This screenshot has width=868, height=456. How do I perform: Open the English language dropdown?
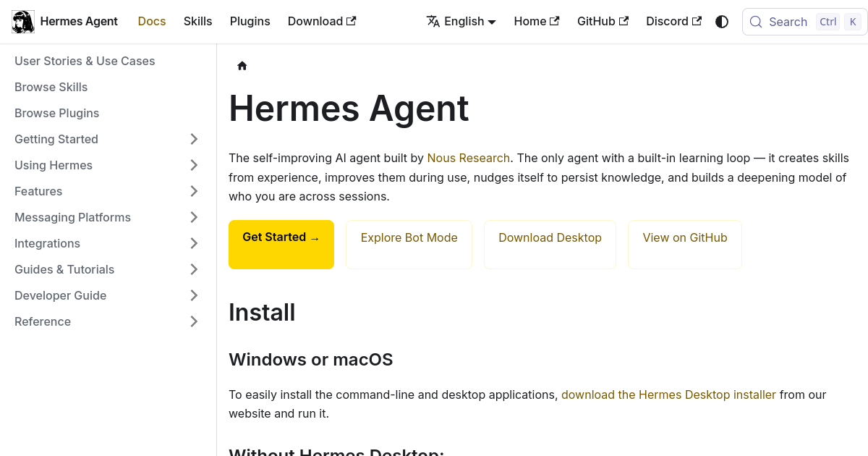pos(461,22)
